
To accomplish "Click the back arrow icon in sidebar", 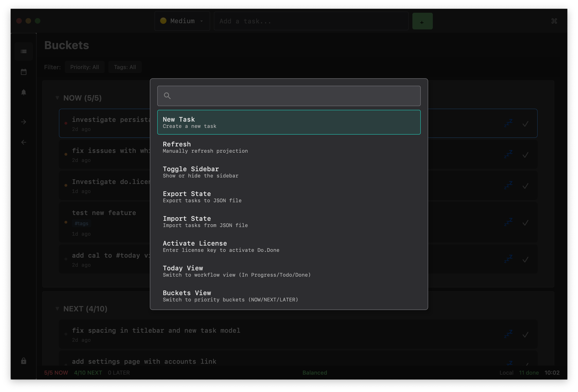I will coord(24,142).
